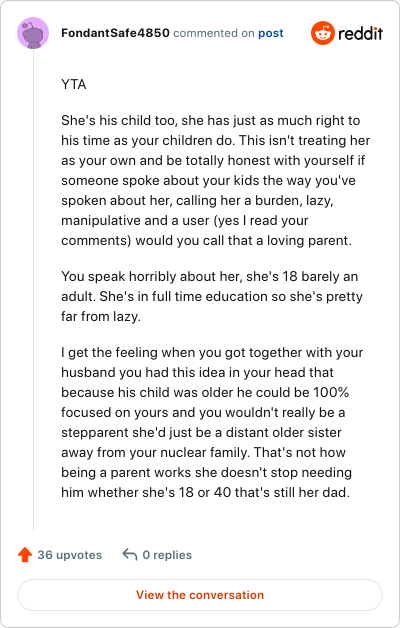Image resolution: width=400 pixels, height=628 pixels.
Task: Open the FondantSafe4850 username link
Action: (115, 33)
